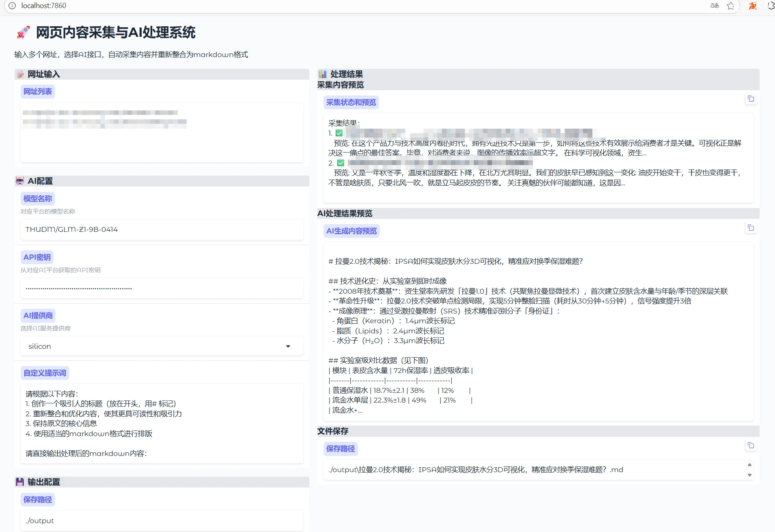Screen dimensions: 775x532
Task: Click the AI生成内容预览 label
Action: click(x=351, y=231)
